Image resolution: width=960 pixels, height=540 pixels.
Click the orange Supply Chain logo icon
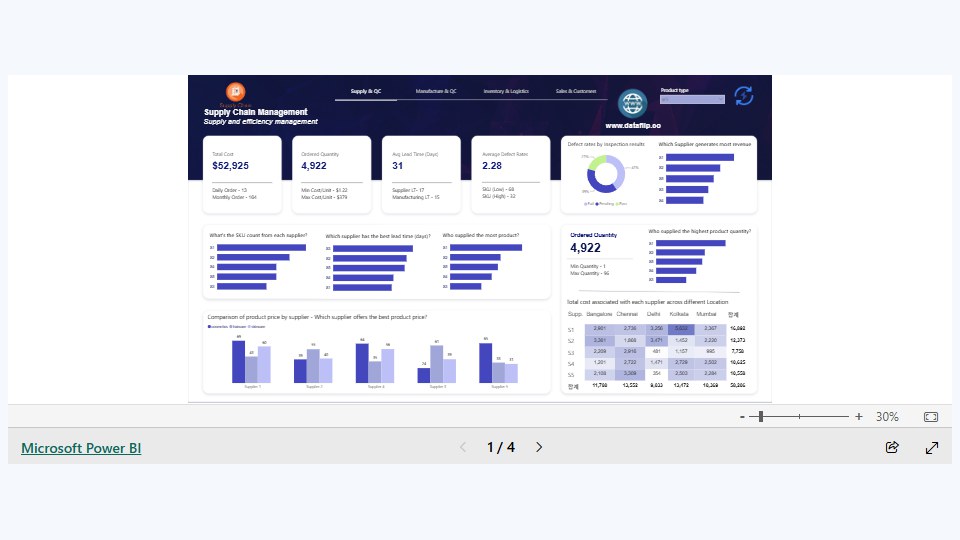click(236, 92)
